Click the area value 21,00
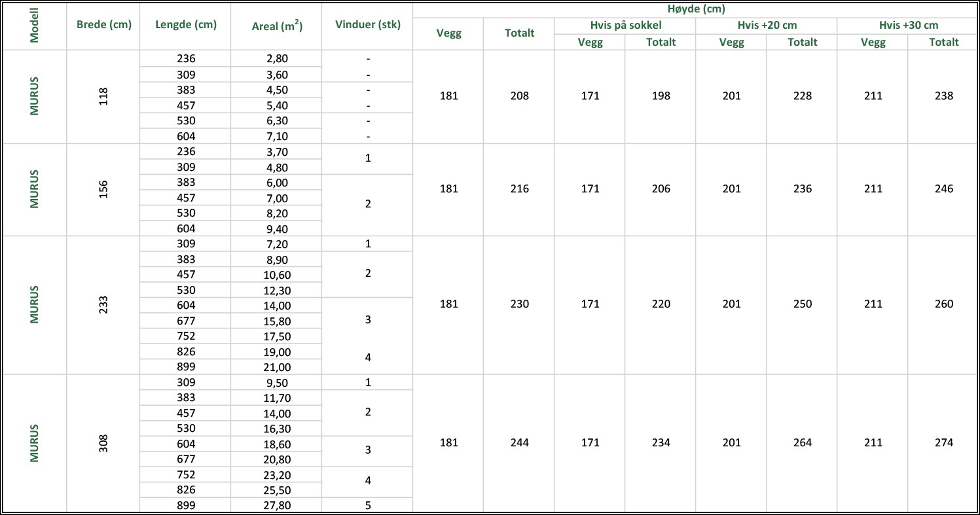 point(276,367)
